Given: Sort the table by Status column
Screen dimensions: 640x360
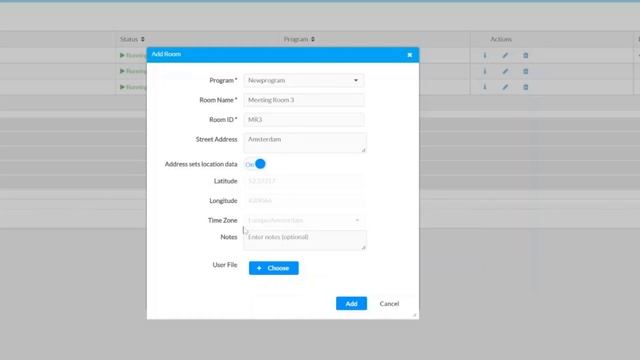Looking at the screenshot, I should coord(132,39).
